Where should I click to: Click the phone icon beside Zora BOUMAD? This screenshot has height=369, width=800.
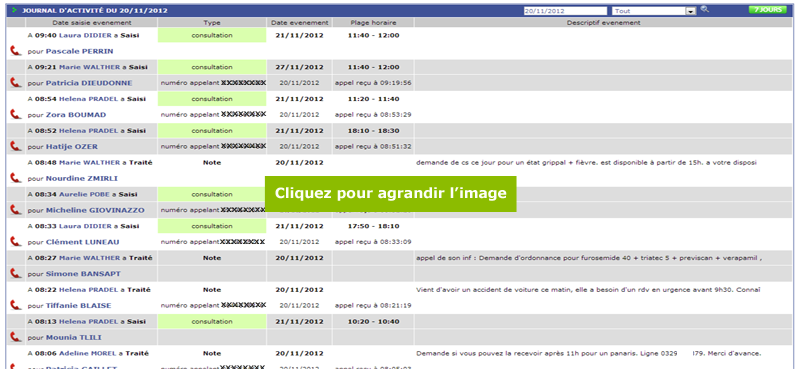(x=16, y=114)
